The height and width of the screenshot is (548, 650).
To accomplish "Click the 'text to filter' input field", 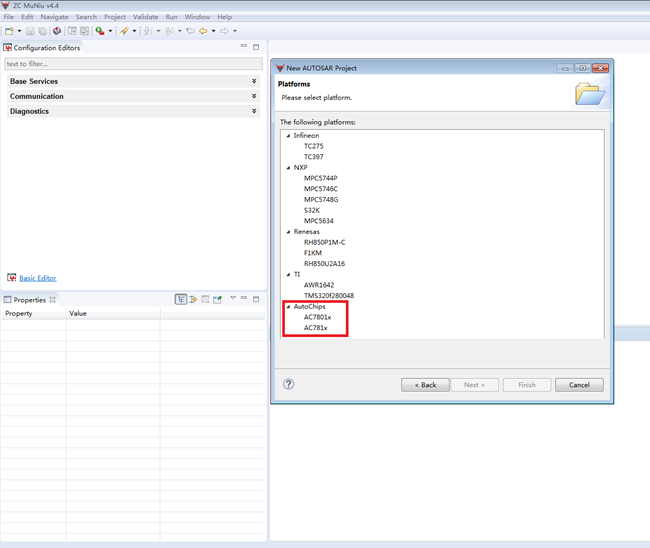I will pyautogui.click(x=133, y=64).
